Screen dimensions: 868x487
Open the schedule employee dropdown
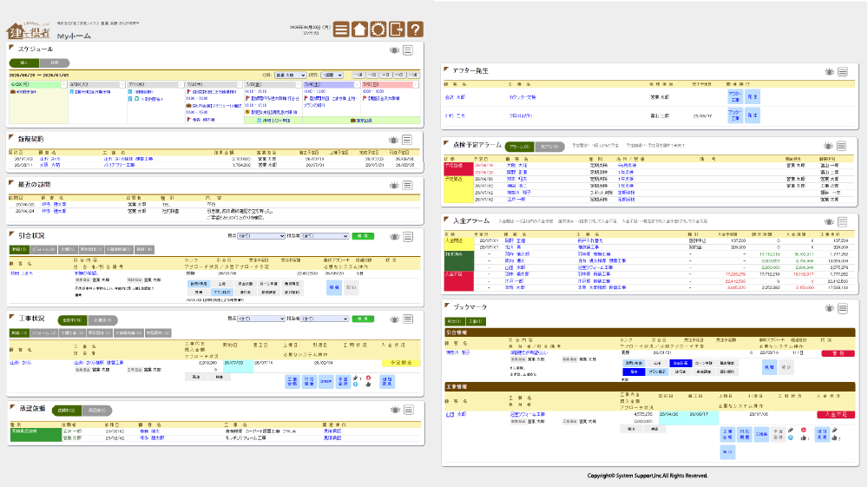(291, 76)
